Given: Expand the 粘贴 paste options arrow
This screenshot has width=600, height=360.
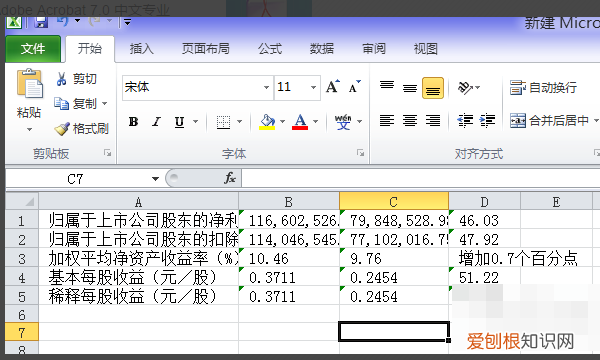Looking at the screenshot, I should point(29,130).
